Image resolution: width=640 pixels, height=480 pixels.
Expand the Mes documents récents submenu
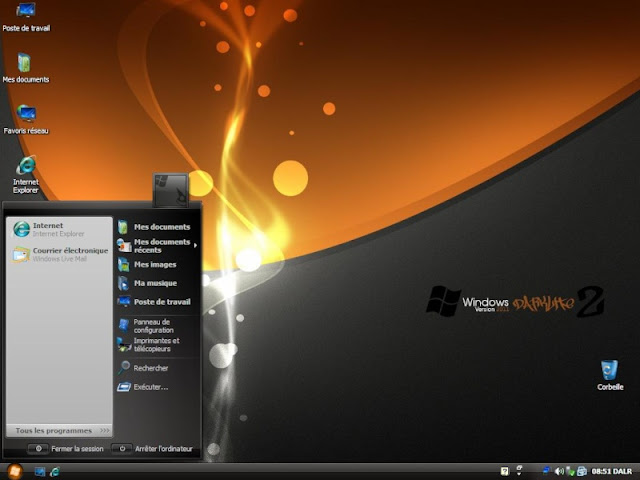[x=157, y=246]
